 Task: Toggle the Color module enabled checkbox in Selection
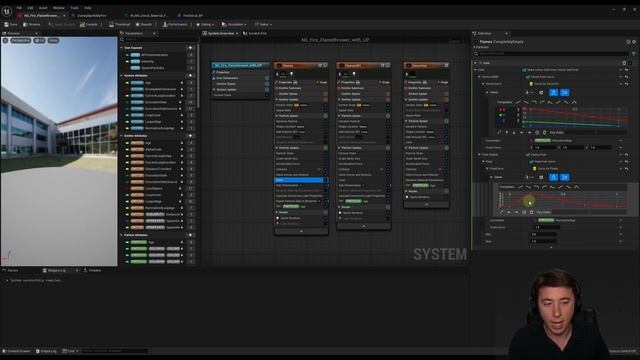(x=631, y=63)
